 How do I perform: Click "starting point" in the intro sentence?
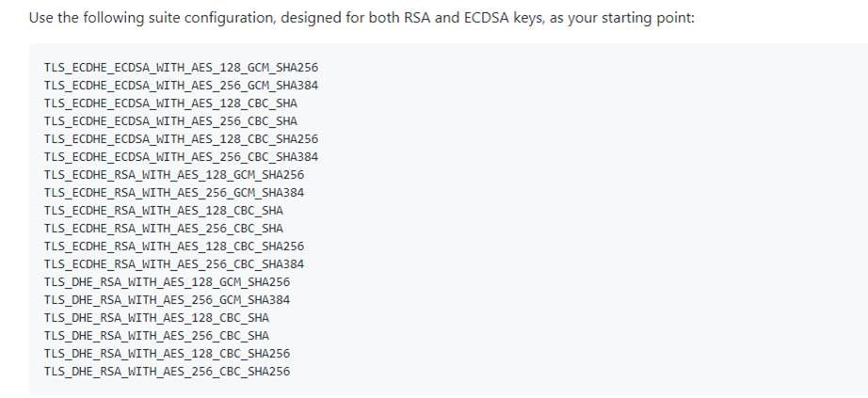tap(651, 18)
